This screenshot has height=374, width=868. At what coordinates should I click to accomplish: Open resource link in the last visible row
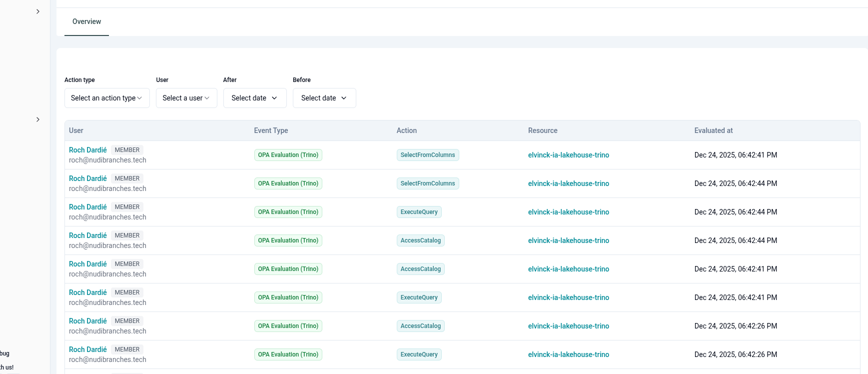click(x=568, y=354)
